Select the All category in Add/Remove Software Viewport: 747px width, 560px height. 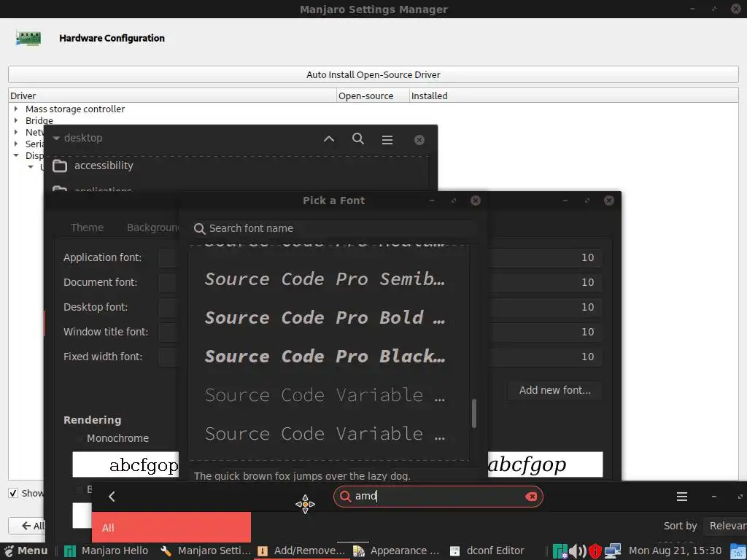171,528
